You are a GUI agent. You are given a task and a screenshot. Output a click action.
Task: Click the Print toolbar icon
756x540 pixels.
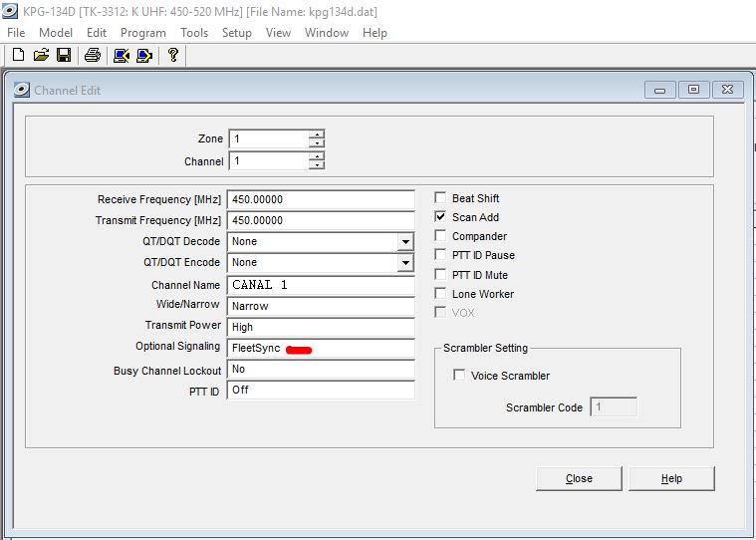(92, 55)
